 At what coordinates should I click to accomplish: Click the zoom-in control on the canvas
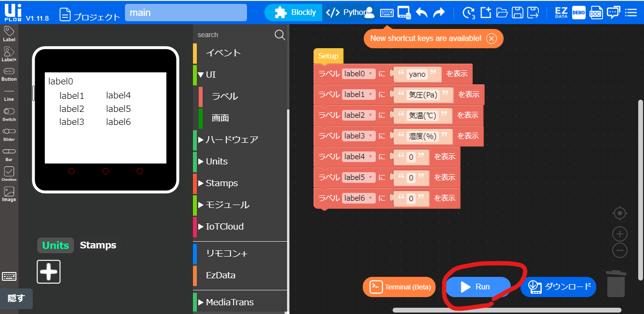click(x=619, y=233)
